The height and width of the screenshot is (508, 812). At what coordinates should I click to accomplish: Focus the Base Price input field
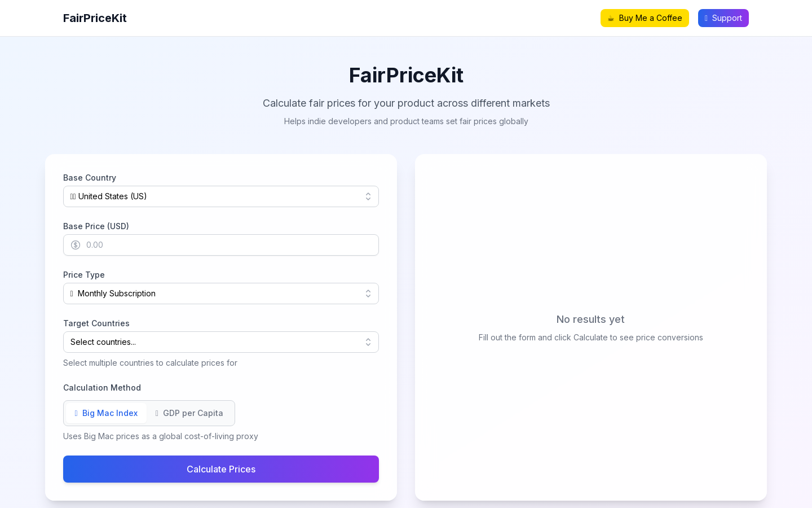coord(221,245)
